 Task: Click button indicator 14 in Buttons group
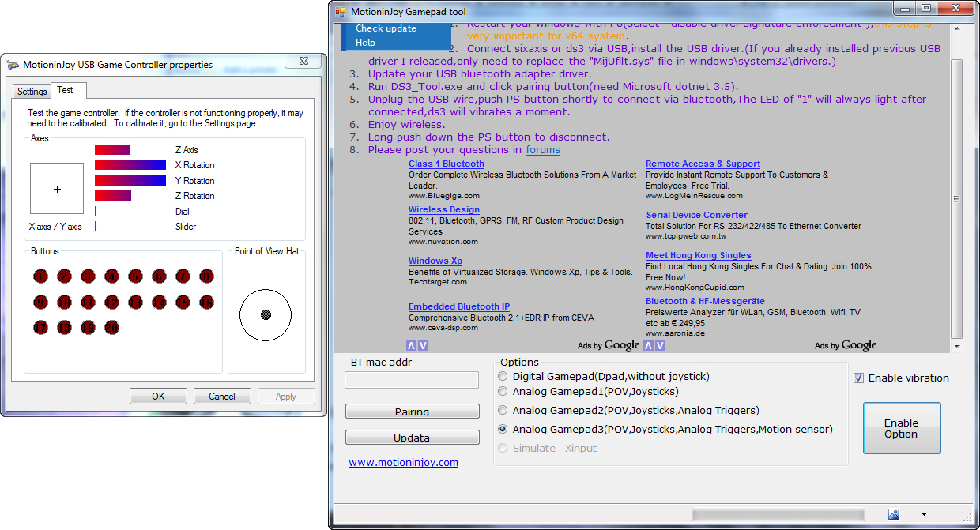[159, 302]
